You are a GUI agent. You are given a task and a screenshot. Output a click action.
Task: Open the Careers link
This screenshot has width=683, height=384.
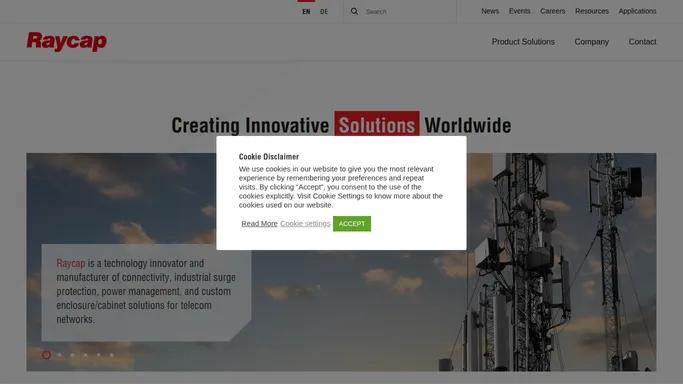(553, 11)
